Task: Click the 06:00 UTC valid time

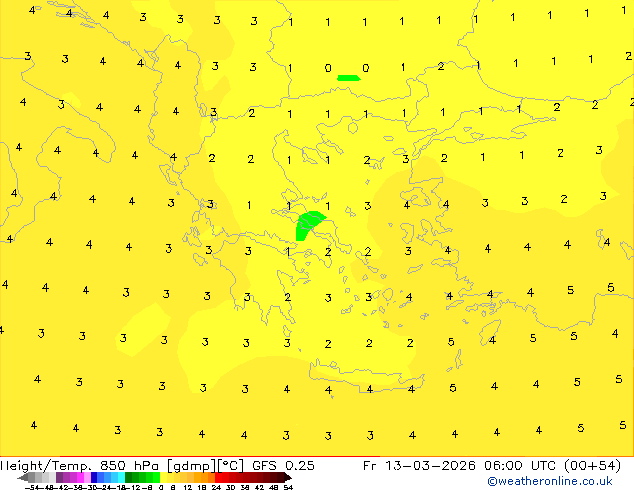Action: tap(522, 465)
